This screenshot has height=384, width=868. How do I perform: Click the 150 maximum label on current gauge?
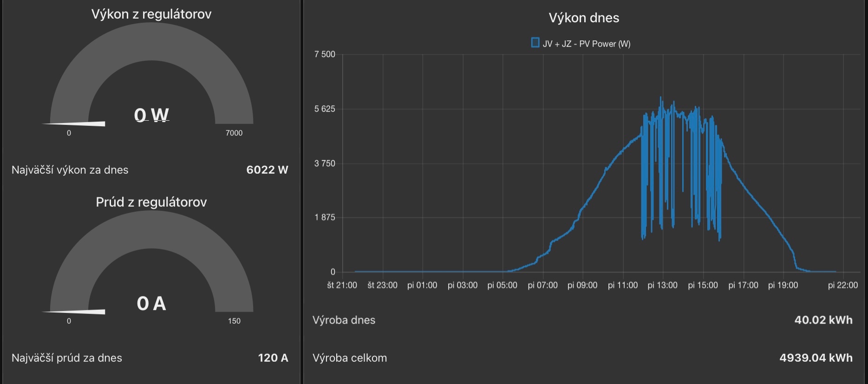coord(234,321)
